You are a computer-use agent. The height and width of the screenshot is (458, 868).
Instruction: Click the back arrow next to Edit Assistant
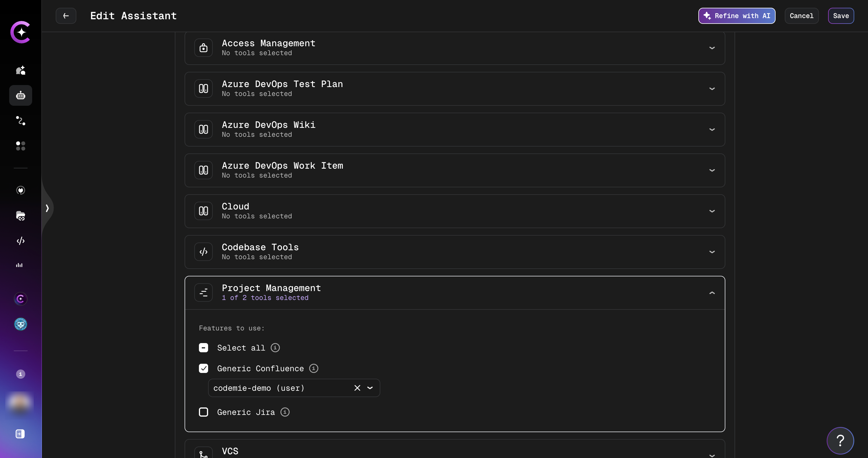click(x=66, y=16)
